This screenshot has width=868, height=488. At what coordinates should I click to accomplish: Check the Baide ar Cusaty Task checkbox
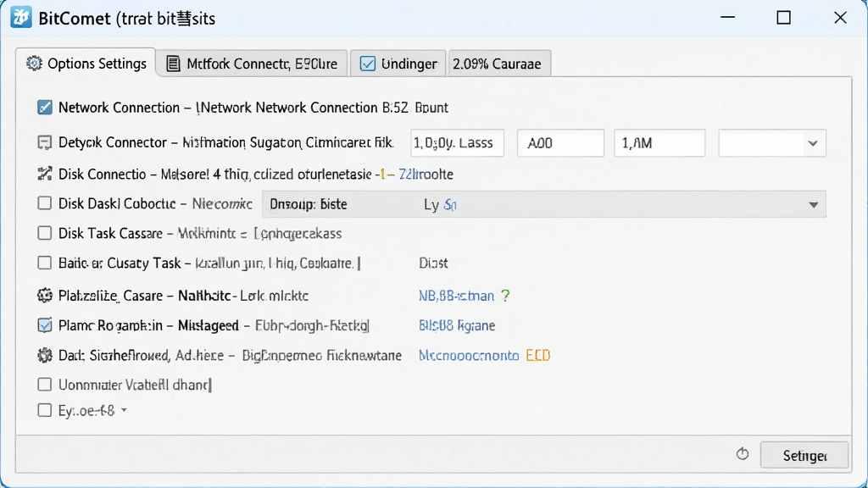click(44, 263)
